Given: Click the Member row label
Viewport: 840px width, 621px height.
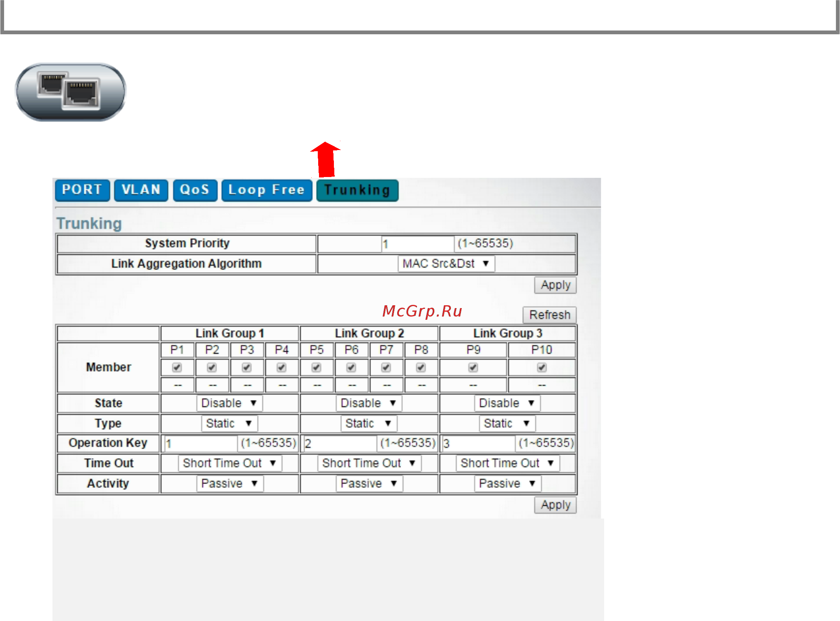Looking at the screenshot, I should click(x=108, y=367).
